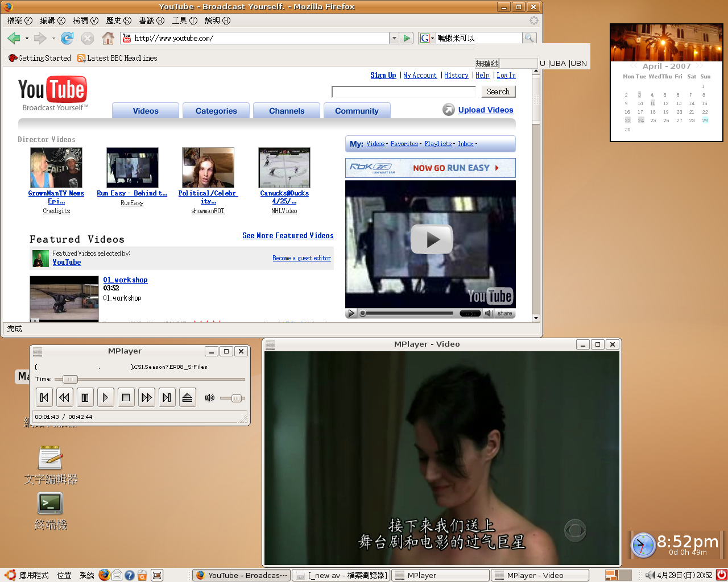Screen dimensions: 728x582
Task: Open the 文字編輯器 desktop icon
Action: (x=51, y=465)
